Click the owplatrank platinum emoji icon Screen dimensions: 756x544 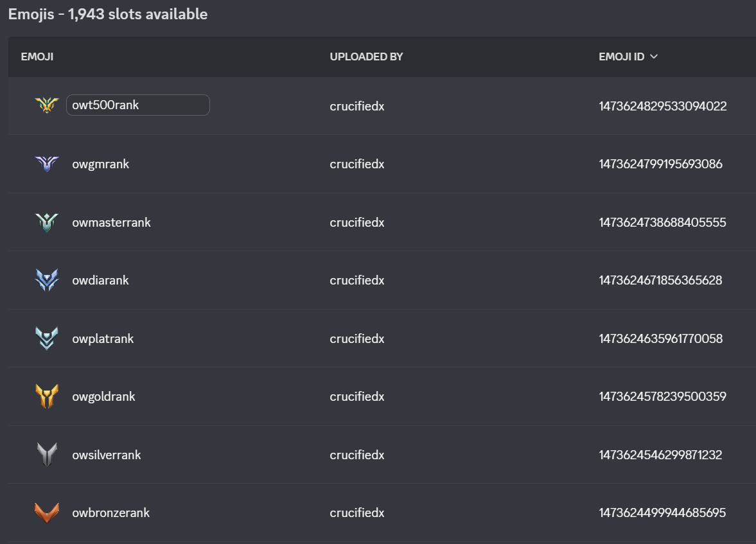[x=47, y=338]
